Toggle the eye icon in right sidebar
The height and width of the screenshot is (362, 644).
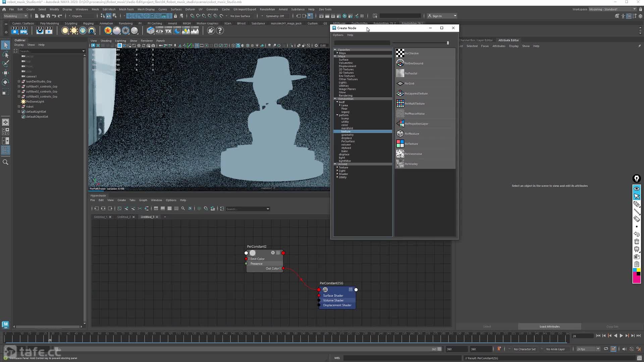tap(636, 189)
